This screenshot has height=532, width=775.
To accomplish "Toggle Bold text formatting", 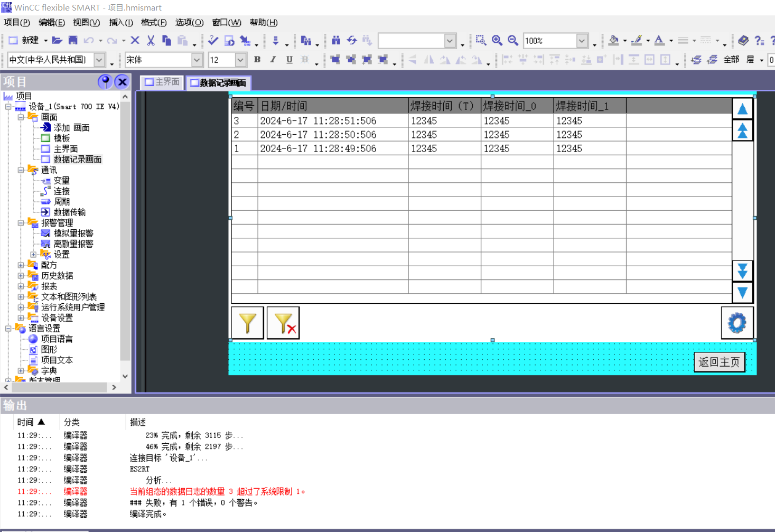I will (257, 60).
